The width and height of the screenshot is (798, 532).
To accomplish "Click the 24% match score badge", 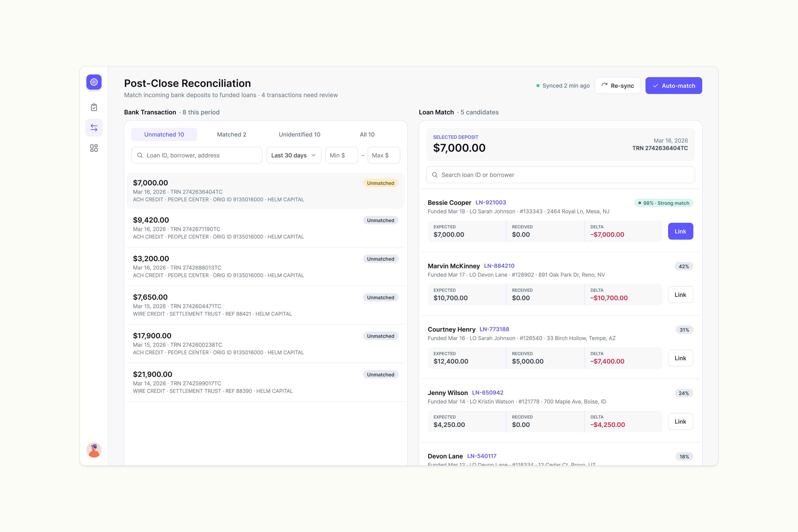I will (x=684, y=394).
